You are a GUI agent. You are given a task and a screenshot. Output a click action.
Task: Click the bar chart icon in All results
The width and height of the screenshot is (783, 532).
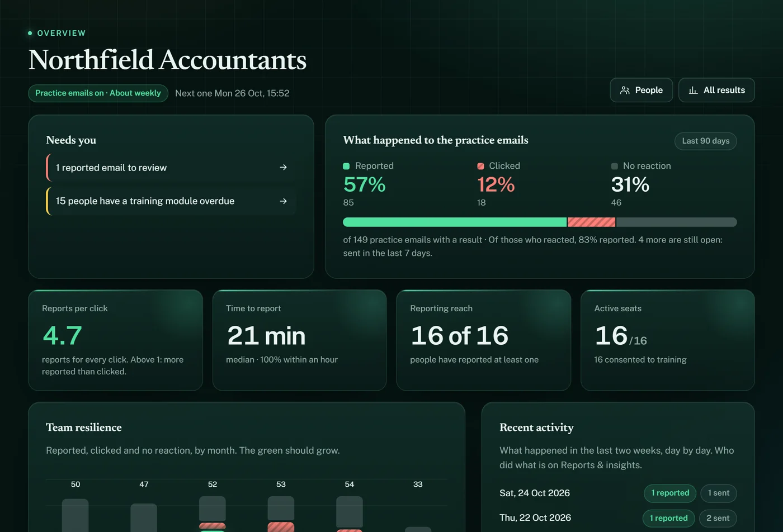pyautogui.click(x=693, y=90)
